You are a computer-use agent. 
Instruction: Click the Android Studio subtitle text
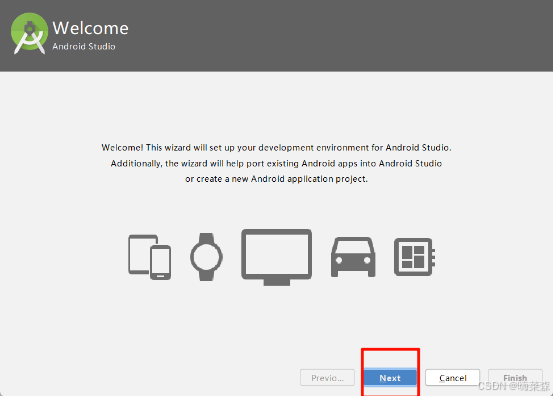[x=84, y=47]
